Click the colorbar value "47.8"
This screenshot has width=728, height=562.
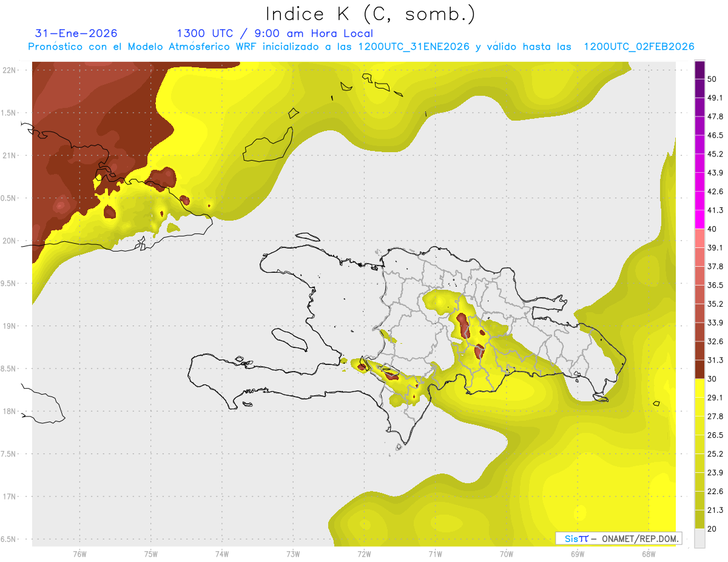pyautogui.click(x=715, y=116)
